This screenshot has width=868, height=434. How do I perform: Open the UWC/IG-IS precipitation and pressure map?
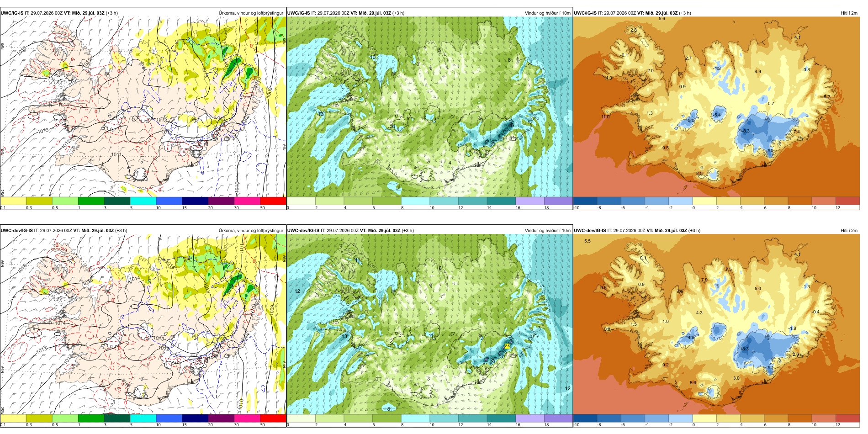tap(143, 109)
